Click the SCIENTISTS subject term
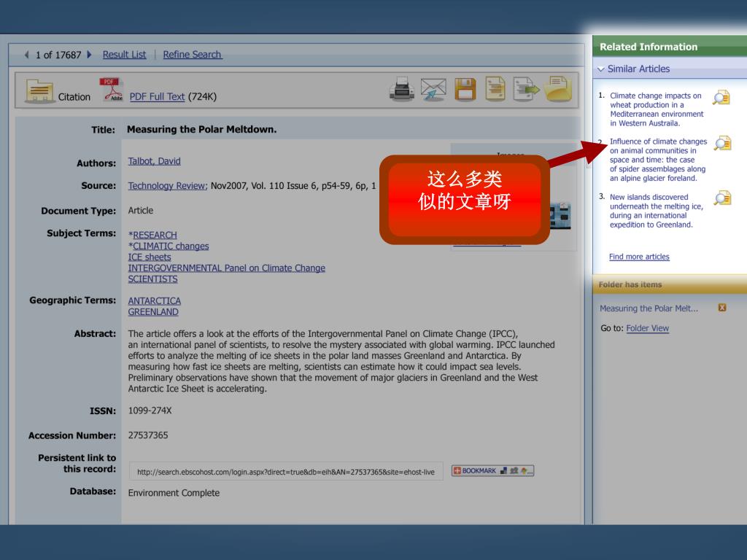Viewport: 747px width, 560px height. pos(152,279)
